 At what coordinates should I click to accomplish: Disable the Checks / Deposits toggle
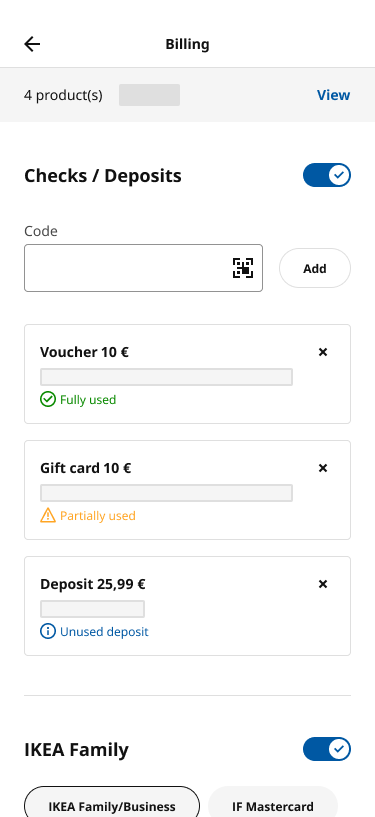click(327, 176)
